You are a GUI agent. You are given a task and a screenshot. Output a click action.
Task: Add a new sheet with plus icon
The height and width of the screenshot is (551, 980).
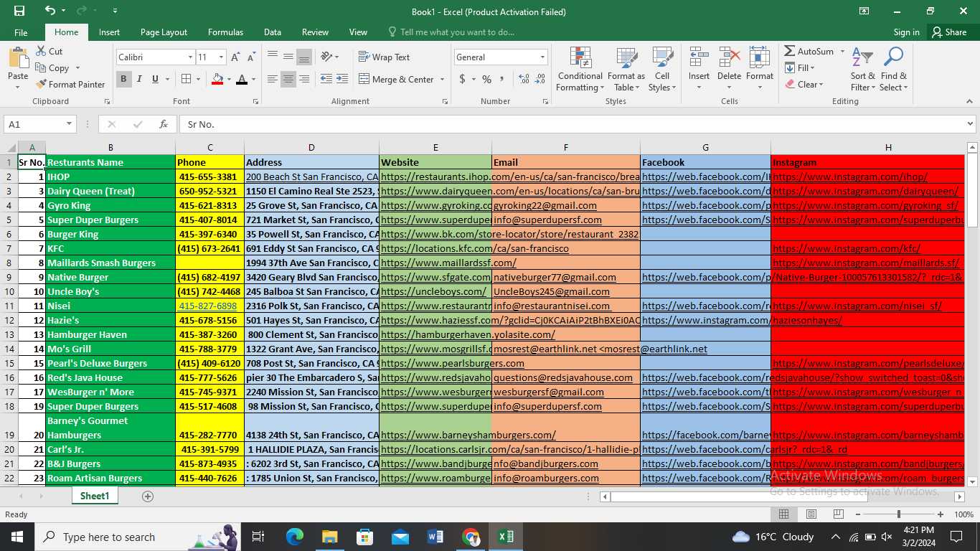tap(148, 496)
